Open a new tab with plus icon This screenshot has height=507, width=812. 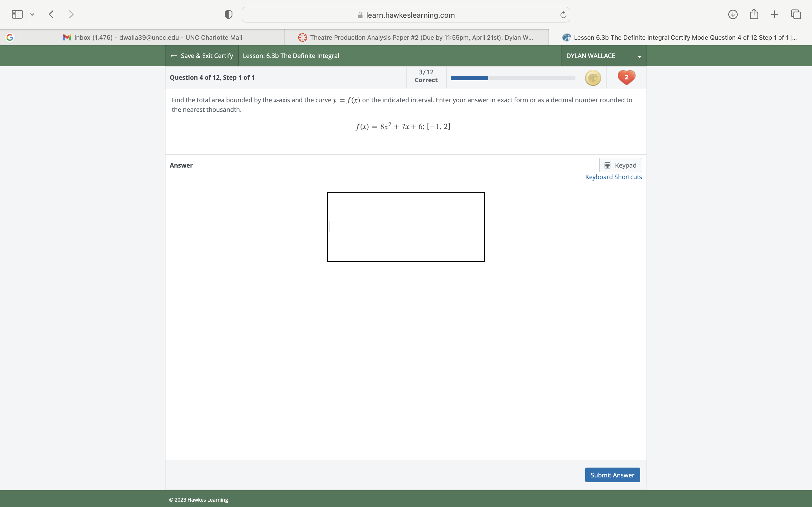(775, 14)
